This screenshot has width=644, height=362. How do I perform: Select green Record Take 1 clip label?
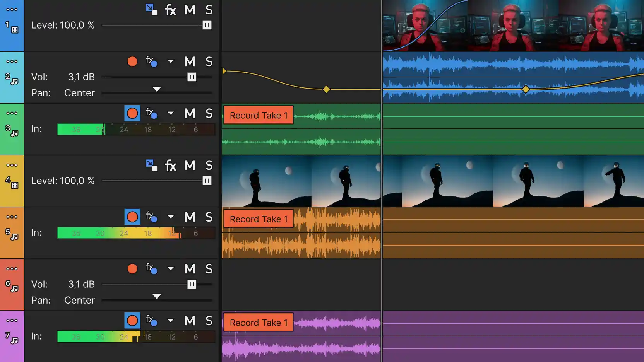[x=259, y=115]
